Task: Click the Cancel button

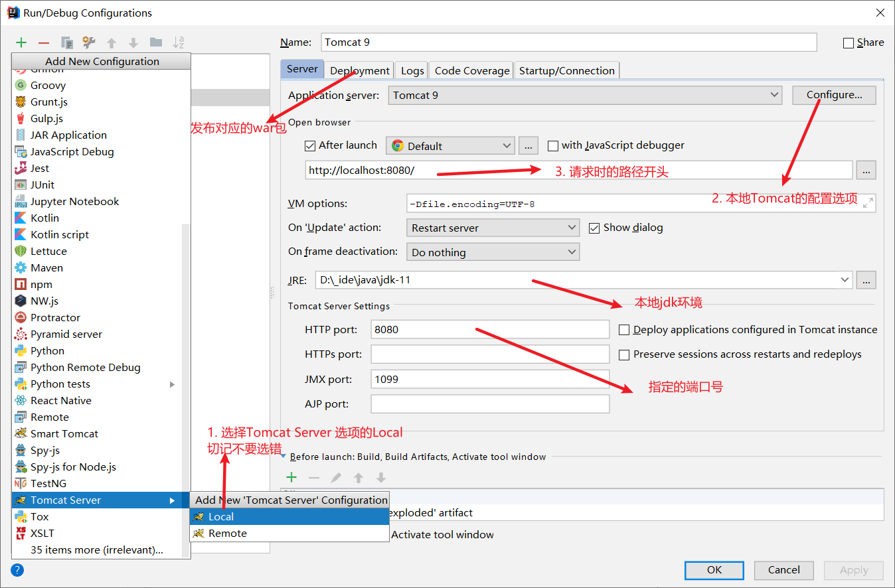Action: [x=784, y=569]
